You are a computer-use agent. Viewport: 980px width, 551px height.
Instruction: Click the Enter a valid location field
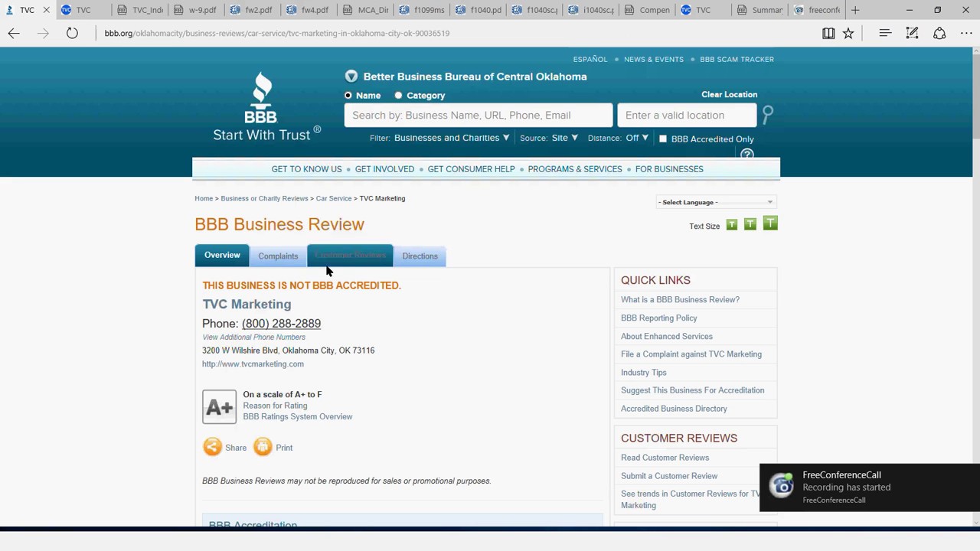coord(687,116)
